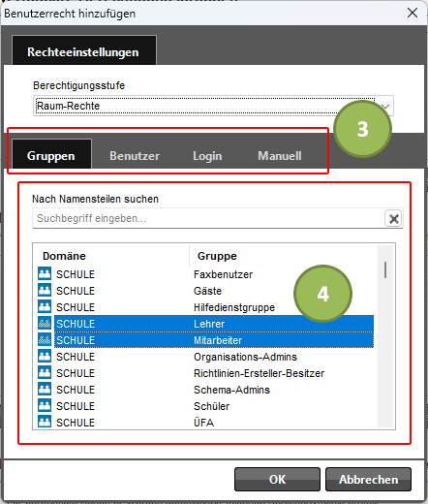Screen dimensions: 428x504
Task: Click the group icon in the Schüler row
Action: pos(45,405)
